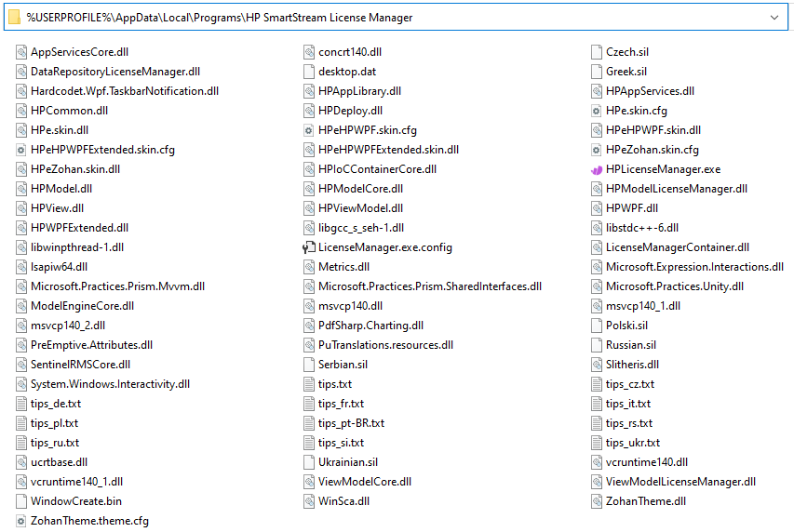The width and height of the screenshot is (794, 532).
Task: Click the desktop.dat blank file icon
Action: coord(309,72)
